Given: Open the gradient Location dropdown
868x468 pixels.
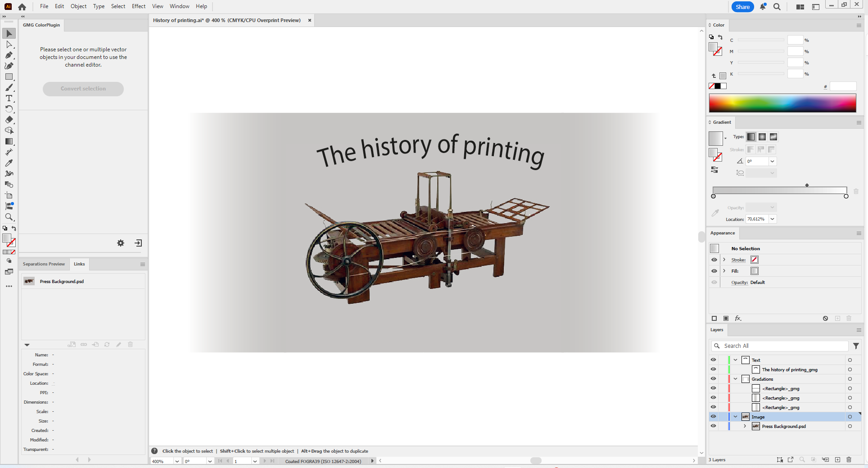Looking at the screenshot, I should point(773,219).
